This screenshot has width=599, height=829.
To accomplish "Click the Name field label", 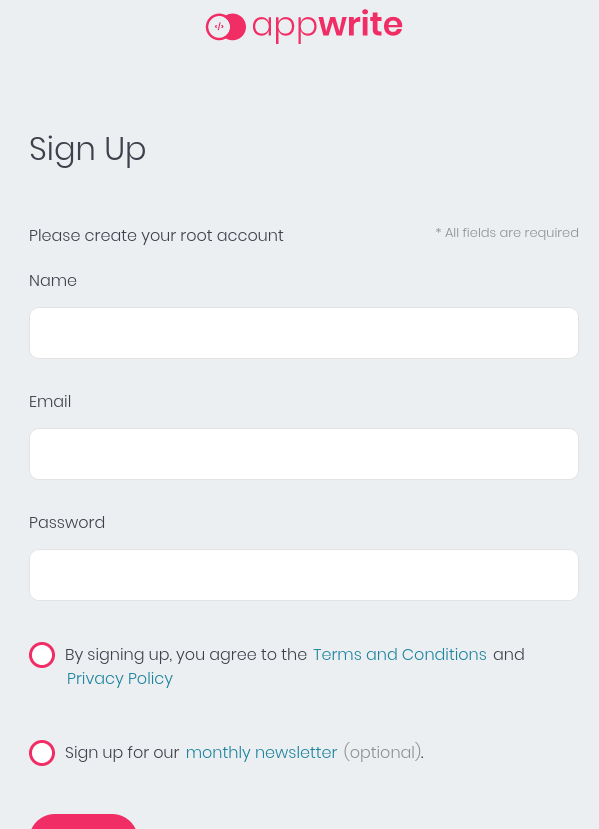I will pyautogui.click(x=53, y=281).
